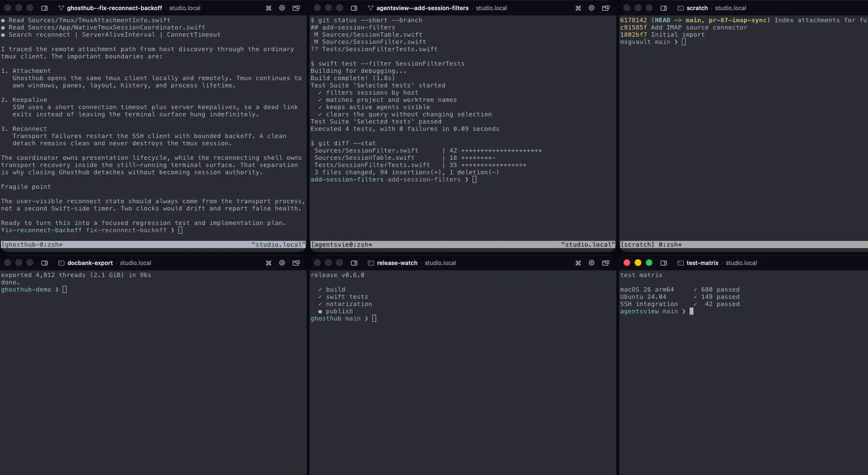Click new-window icon in agentsview--add-session-filters title bar

pos(606,8)
